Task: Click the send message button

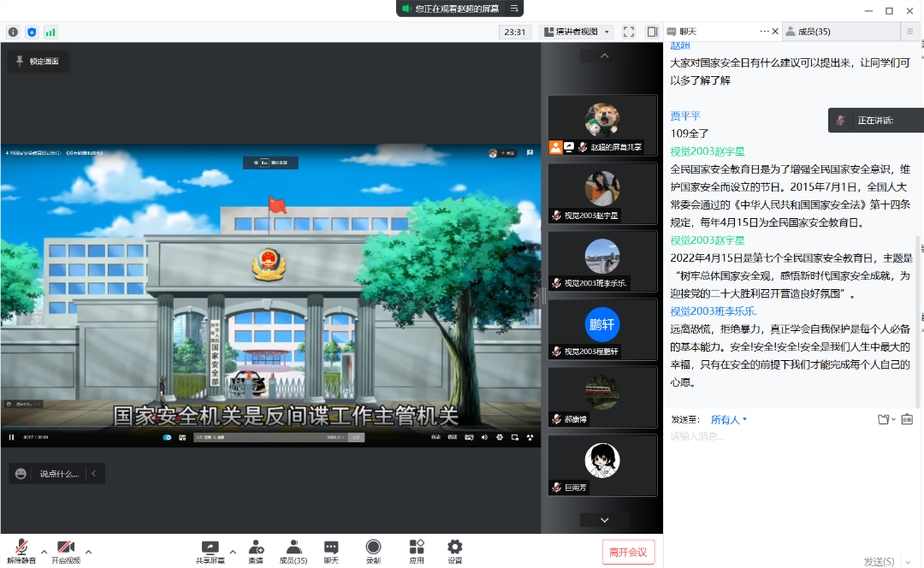Action: pos(879,561)
